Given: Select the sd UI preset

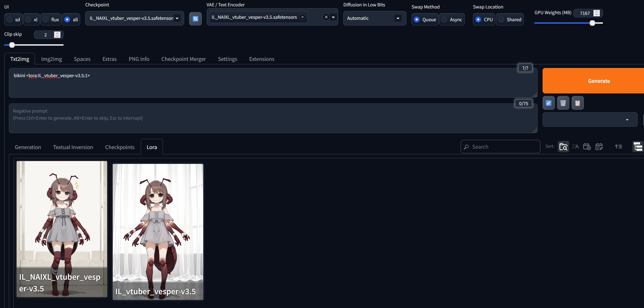Looking at the screenshot, I should pos(13,19).
